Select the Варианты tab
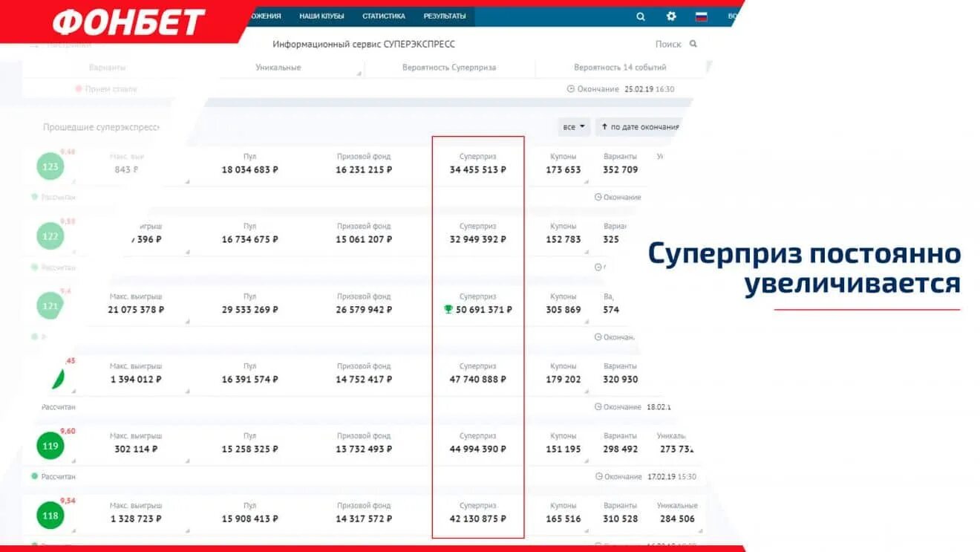The width and height of the screenshot is (980, 552). point(107,68)
